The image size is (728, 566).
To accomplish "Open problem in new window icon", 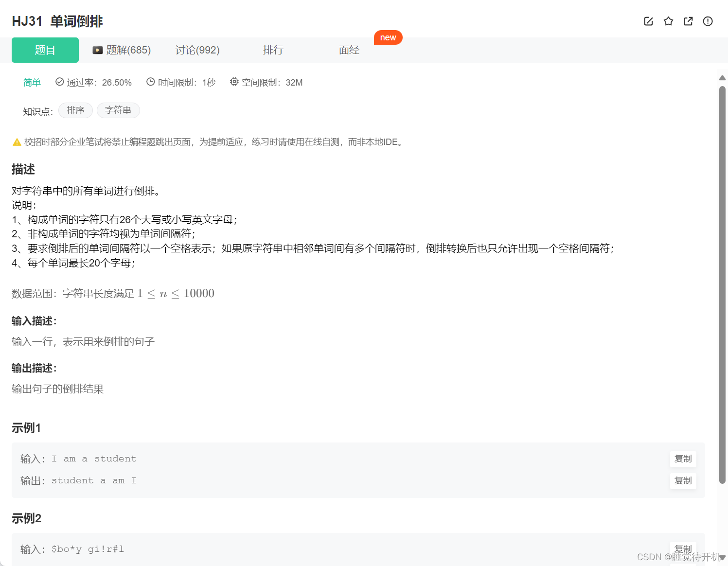I will [x=688, y=21].
